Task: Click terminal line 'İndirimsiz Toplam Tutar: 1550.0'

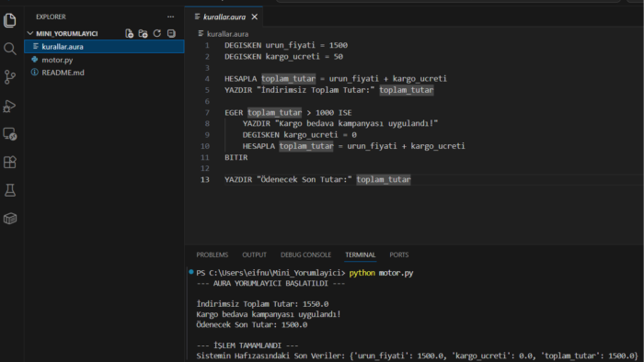Action: (x=262, y=304)
